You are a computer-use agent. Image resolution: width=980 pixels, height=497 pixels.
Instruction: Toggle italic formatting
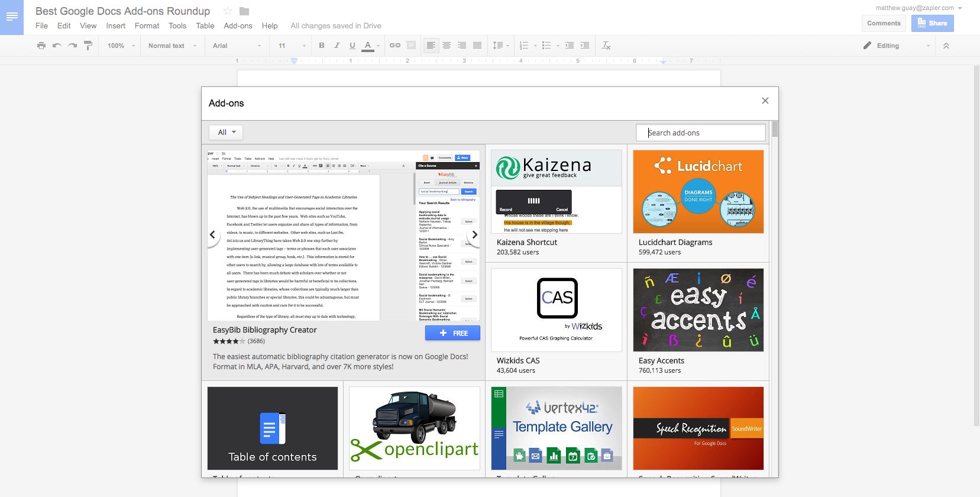click(337, 46)
